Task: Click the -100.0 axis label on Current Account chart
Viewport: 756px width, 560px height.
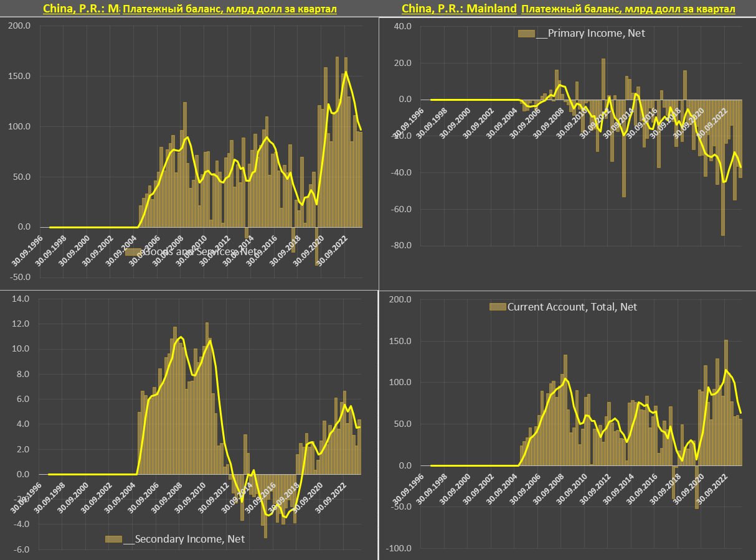Action: pyautogui.click(x=397, y=549)
